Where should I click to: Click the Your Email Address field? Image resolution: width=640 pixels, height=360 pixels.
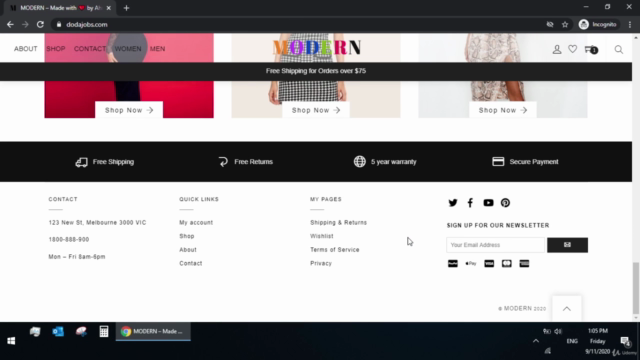[x=496, y=245]
